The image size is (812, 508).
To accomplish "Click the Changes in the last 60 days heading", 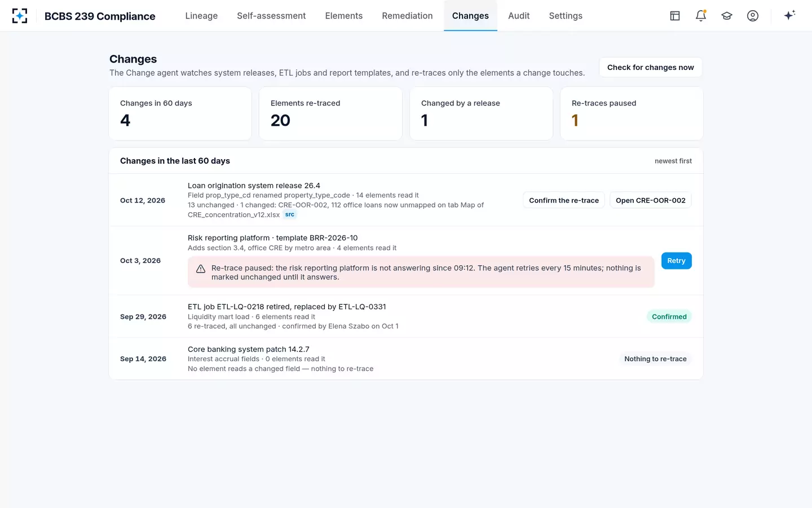I will pyautogui.click(x=175, y=161).
